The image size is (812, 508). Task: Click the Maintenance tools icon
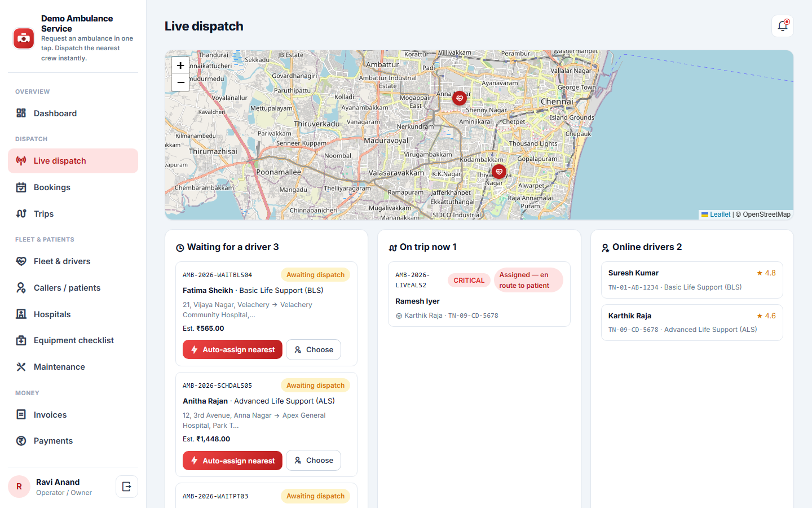point(21,367)
